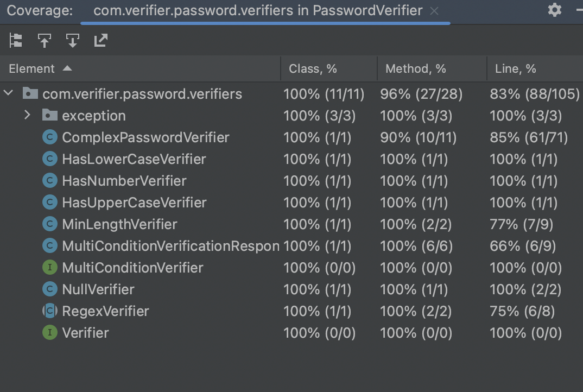Click the MultiConditionVerifier interface icon
The height and width of the screenshot is (392, 583).
50,267
